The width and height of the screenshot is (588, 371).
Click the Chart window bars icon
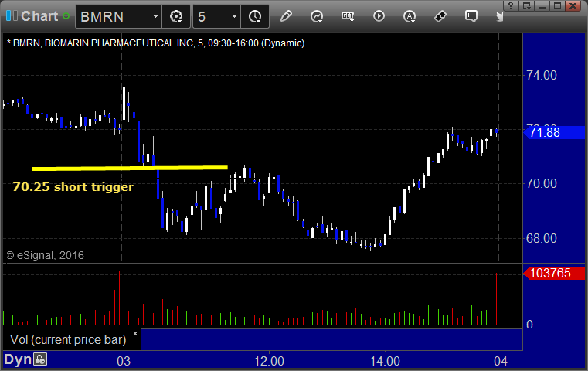pyautogui.click(x=12, y=15)
